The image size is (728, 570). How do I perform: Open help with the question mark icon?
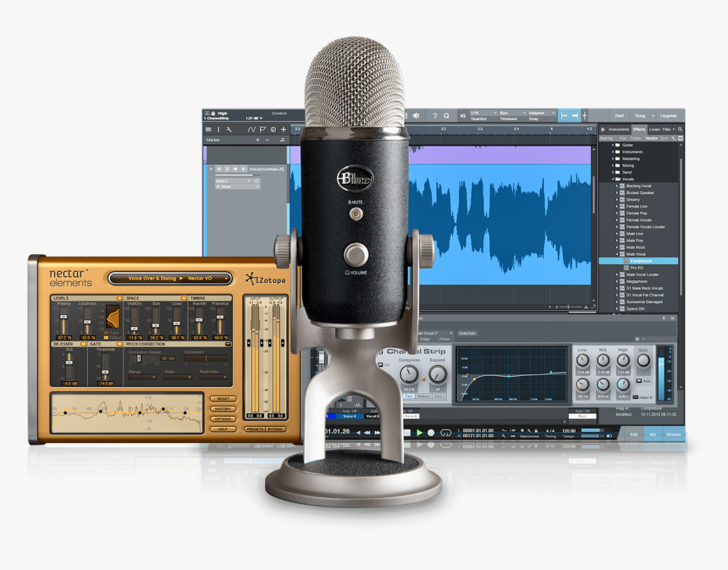[x=434, y=116]
